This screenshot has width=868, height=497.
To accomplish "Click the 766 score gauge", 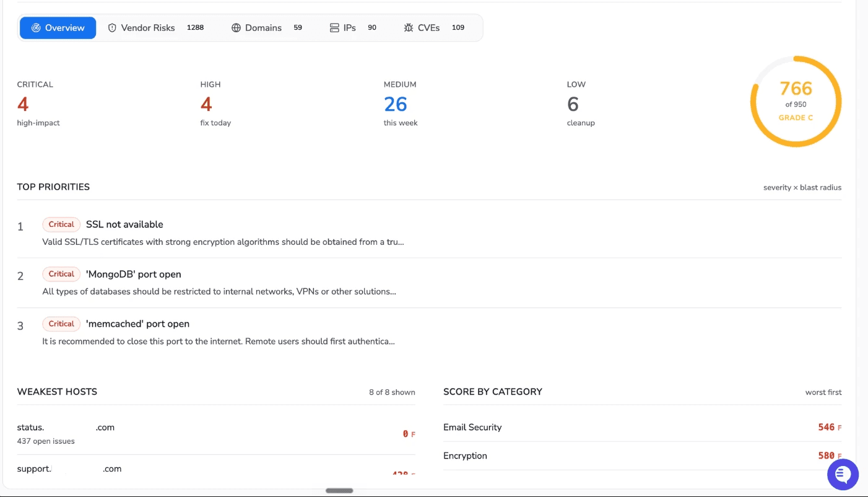I will click(x=796, y=102).
